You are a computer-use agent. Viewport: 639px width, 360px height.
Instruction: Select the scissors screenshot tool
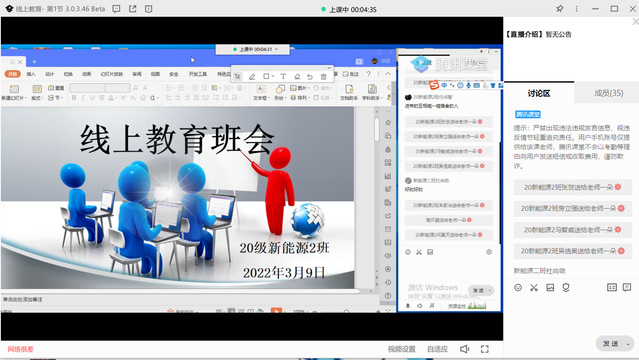[534, 287]
